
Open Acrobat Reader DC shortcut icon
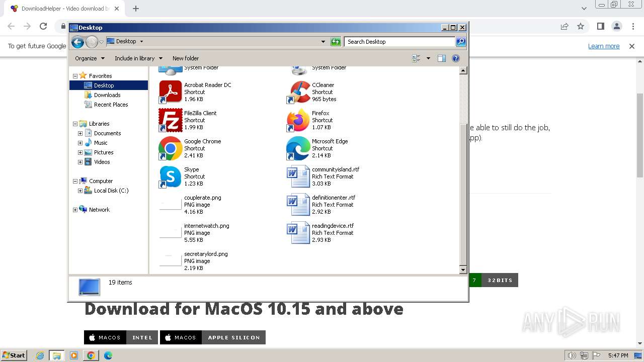point(170,92)
